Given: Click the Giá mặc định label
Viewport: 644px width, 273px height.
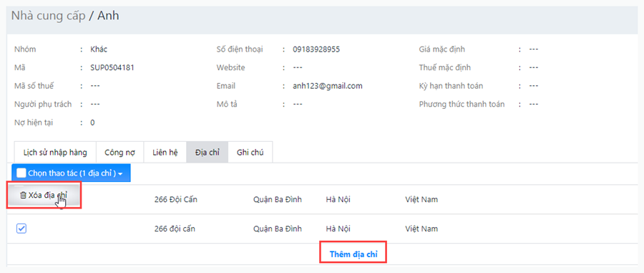Looking at the screenshot, I should pyautogui.click(x=442, y=49).
